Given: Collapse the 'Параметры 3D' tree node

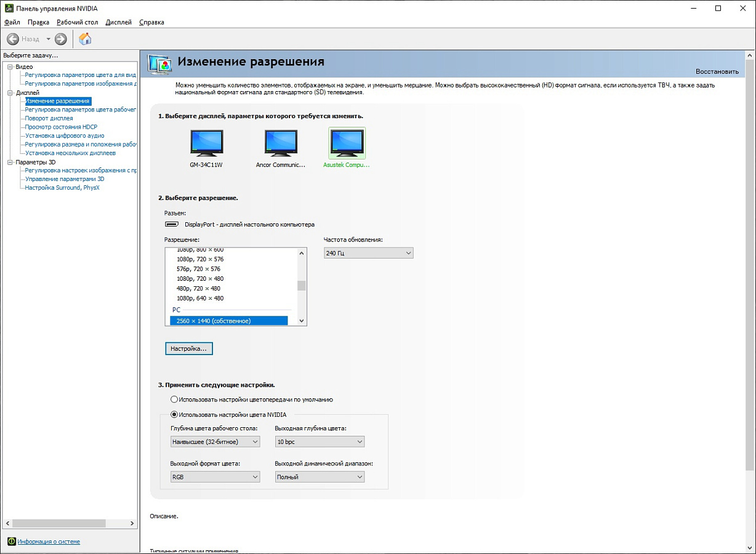Looking at the screenshot, I should point(10,163).
